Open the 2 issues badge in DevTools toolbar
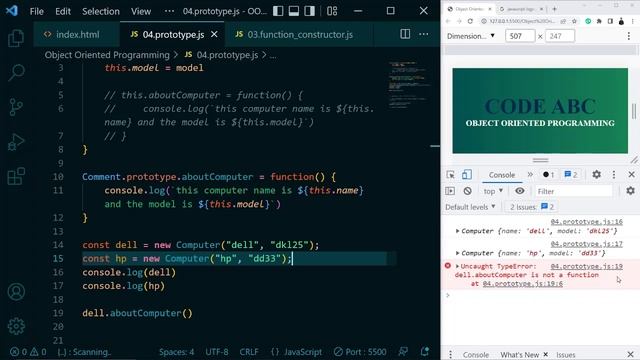640x360 pixels. [571, 175]
